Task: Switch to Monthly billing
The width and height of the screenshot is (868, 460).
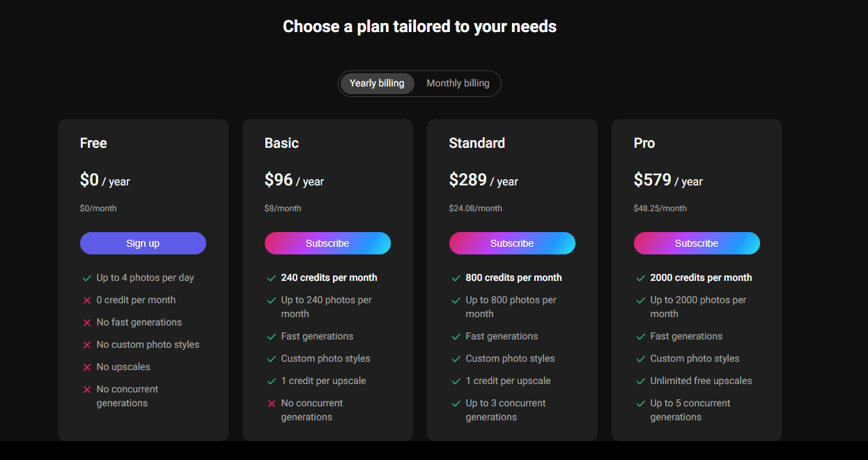Action: pyautogui.click(x=458, y=84)
